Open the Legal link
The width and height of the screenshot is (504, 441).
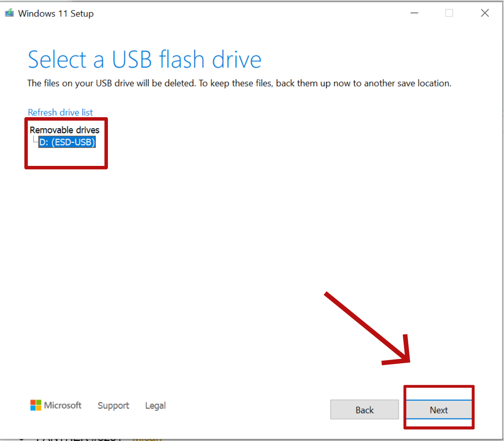click(155, 406)
